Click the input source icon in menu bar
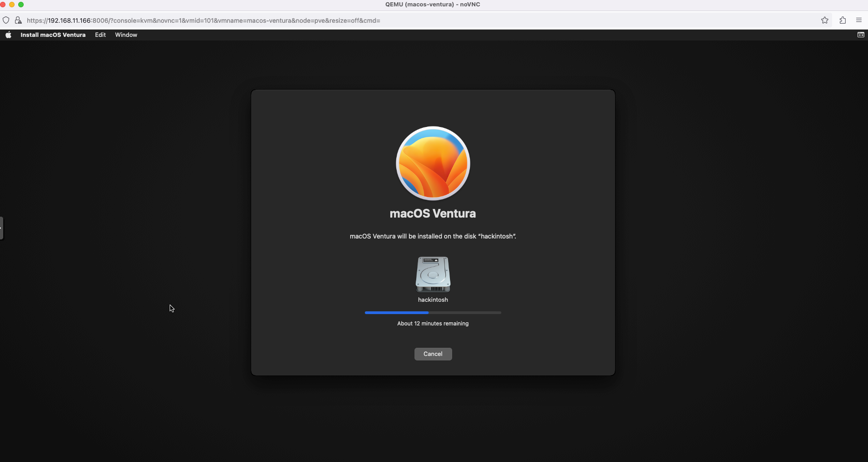This screenshot has width=868, height=462. 860,35
